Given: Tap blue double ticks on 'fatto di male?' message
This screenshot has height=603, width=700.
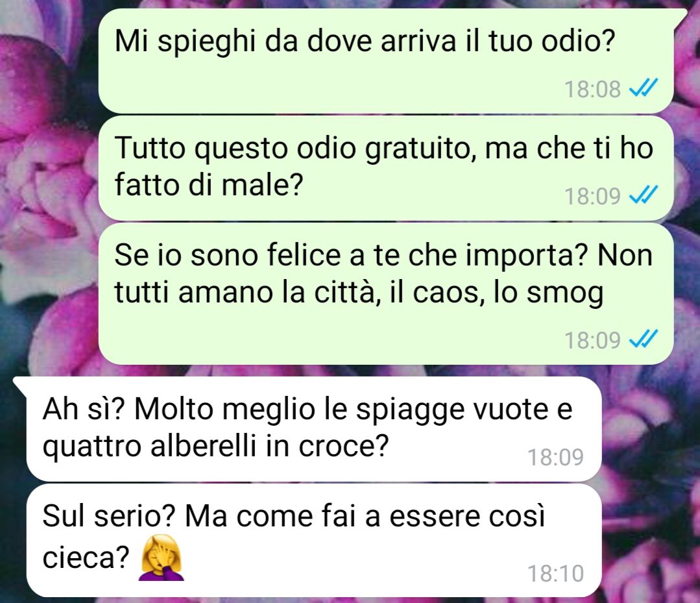Looking at the screenshot, I should pyautogui.click(x=643, y=195).
